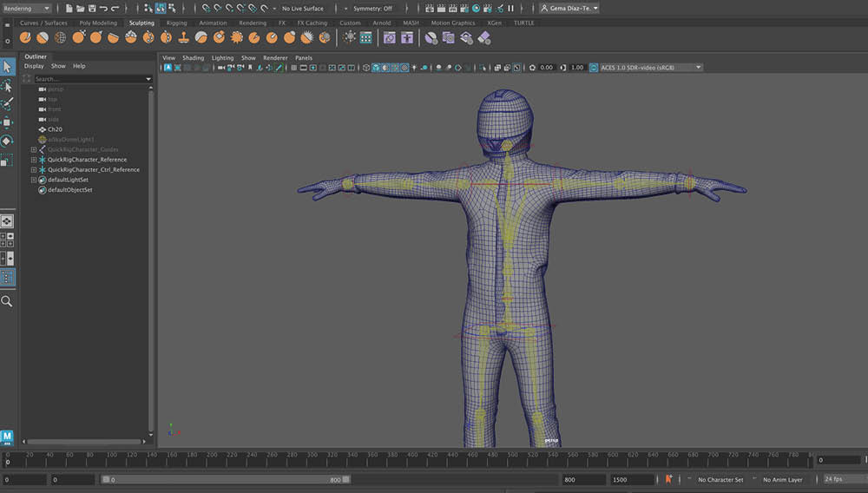Click the magnifier search icon in left sidebar
This screenshot has width=868, height=493.
tap(7, 301)
